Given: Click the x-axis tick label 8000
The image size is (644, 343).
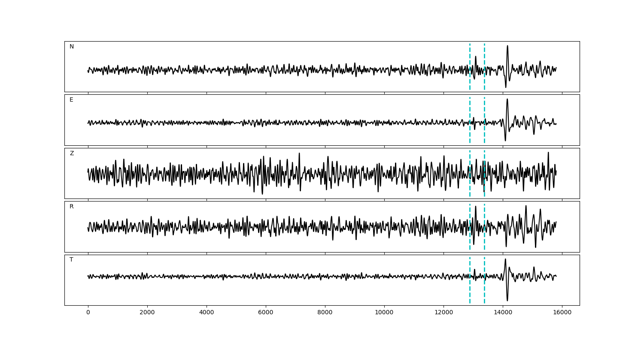Looking at the screenshot, I should coord(325,313).
